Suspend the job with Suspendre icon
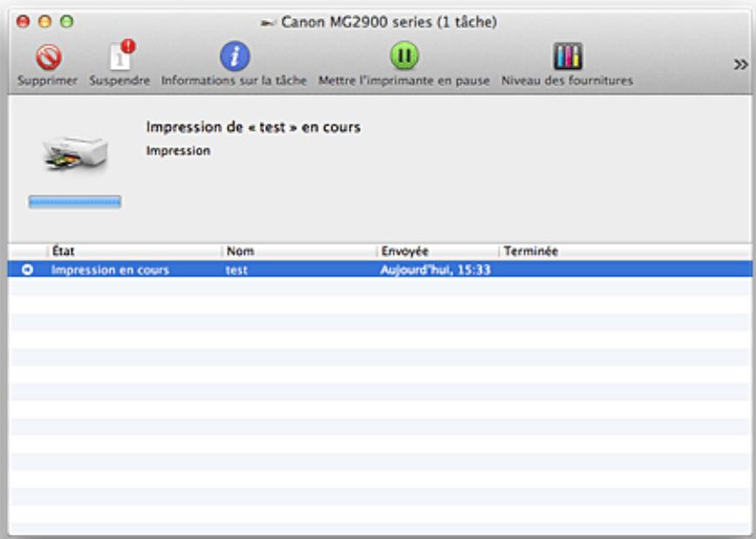This screenshot has width=756, height=539. (x=121, y=56)
